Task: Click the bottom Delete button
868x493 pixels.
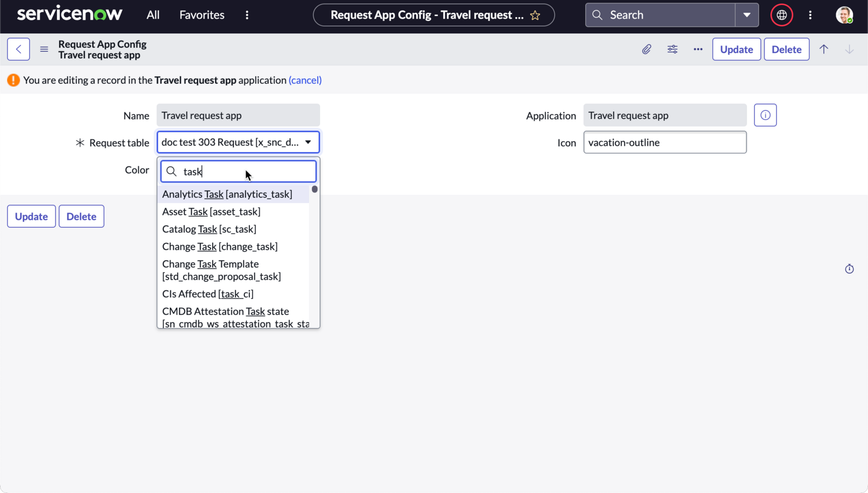Action: (x=81, y=216)
